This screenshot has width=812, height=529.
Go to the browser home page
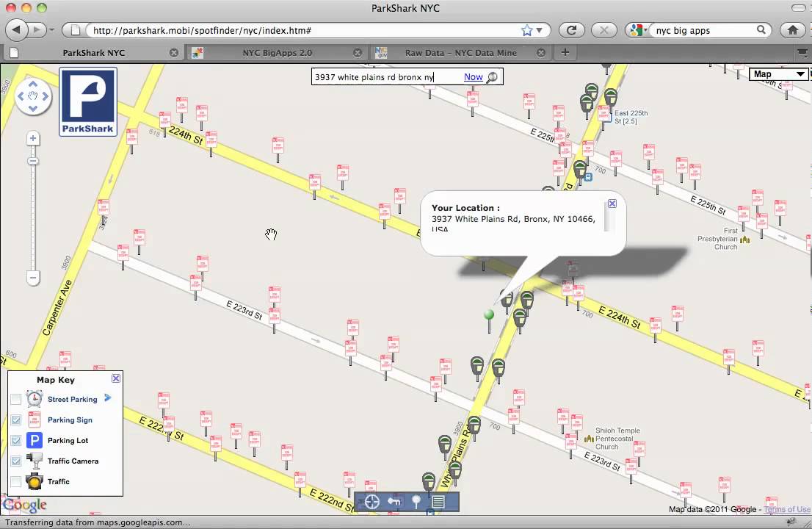click(x=792, y=30)
